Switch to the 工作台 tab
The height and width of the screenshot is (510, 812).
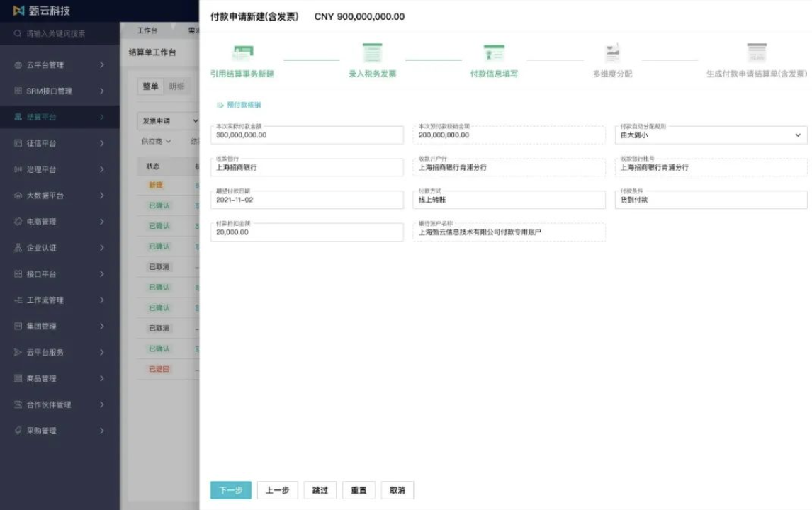[147, 30]
